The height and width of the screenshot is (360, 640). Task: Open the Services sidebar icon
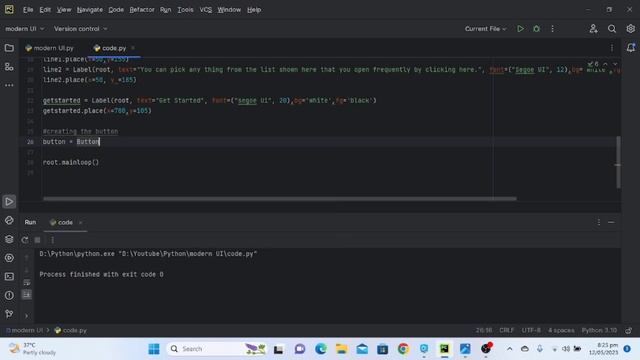click(9, 258)
